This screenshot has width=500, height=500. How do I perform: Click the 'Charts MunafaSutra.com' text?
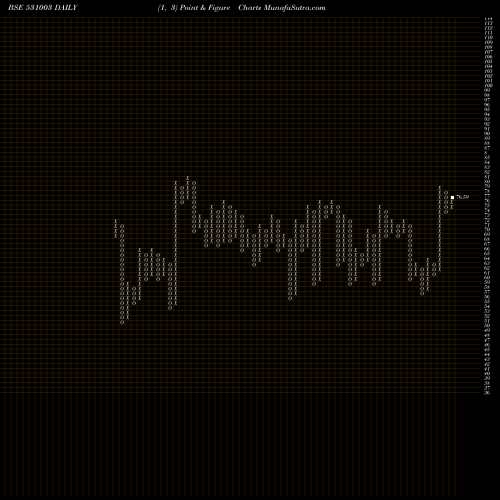coord(282,8)
